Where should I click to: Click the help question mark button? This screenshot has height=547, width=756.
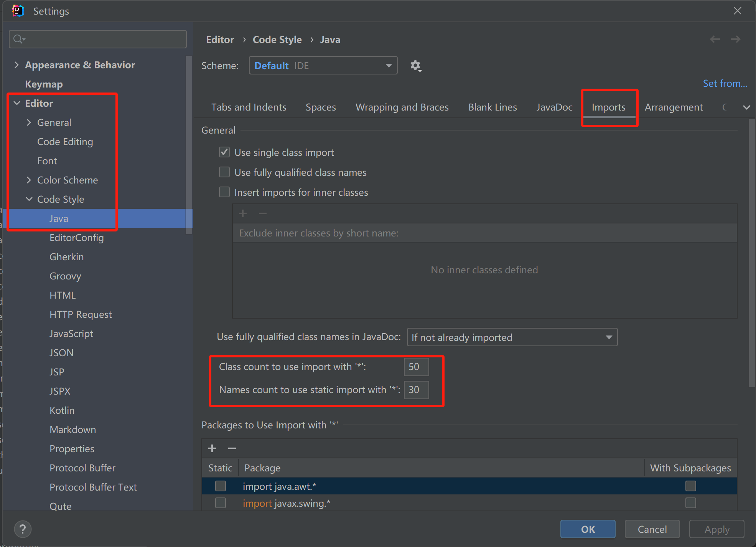click(23, 529)
